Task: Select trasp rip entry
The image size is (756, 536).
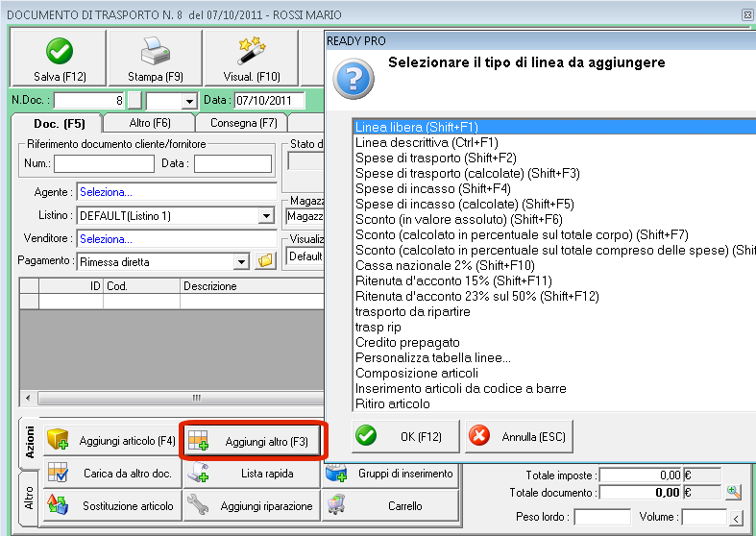Action: click(x=554, y=327)
